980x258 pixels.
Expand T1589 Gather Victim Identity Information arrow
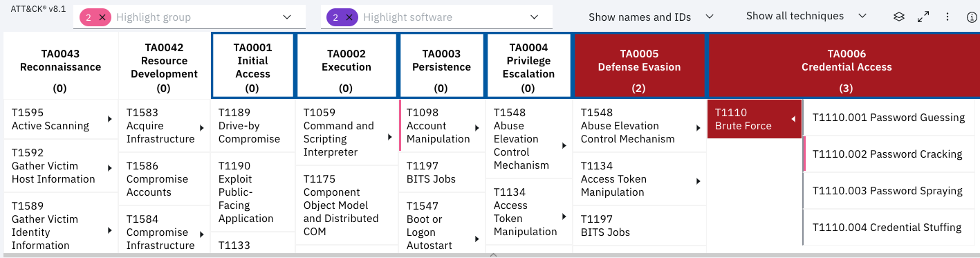tap(110, 230)
